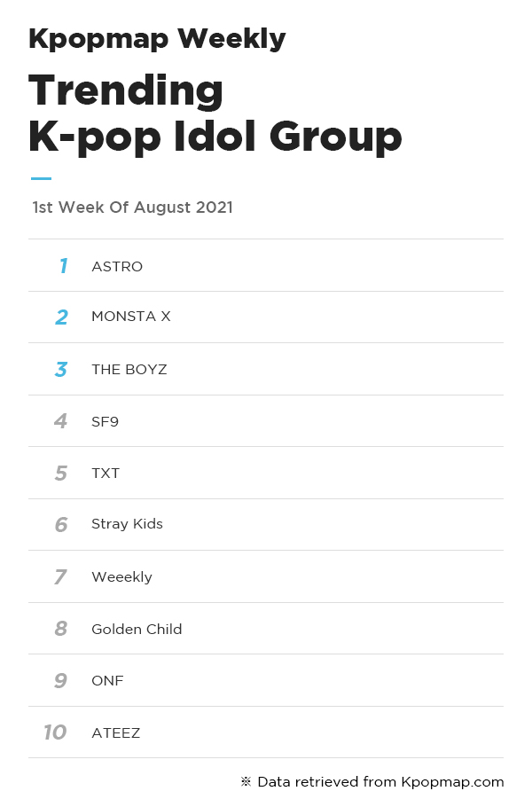532x791 pixels.
Task: Click the ASTRO group name
Action: click(117, 266)
